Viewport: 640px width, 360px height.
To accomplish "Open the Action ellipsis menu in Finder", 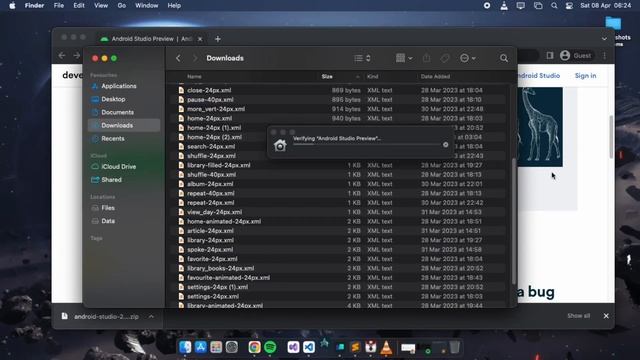I will tap(468, 58).
